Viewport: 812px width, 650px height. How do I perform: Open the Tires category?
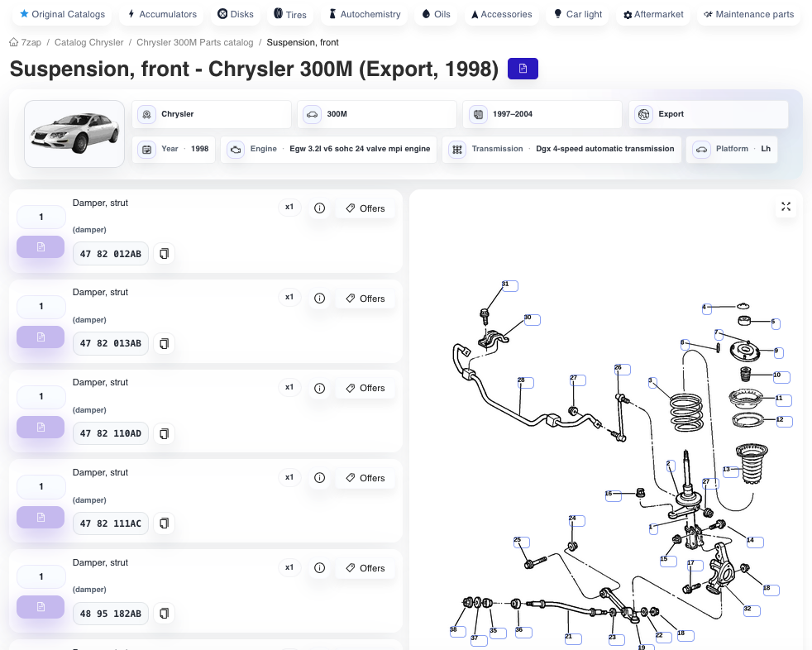tap(290, 14)
